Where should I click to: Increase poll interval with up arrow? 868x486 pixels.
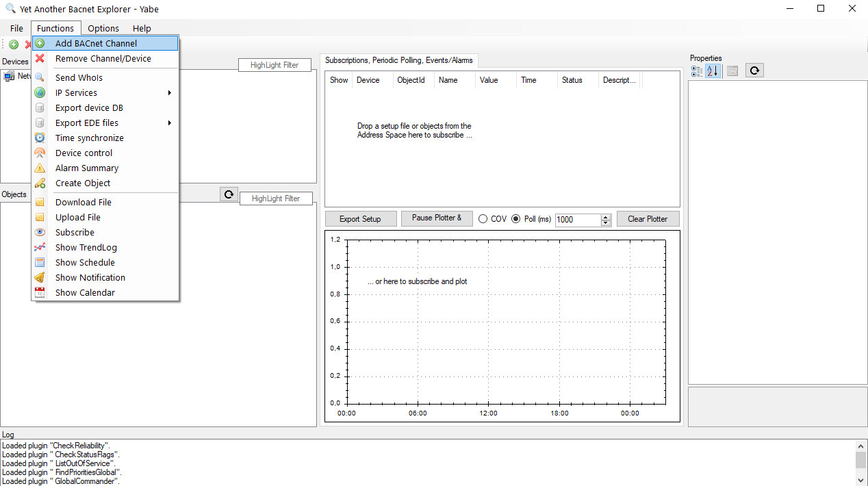pos(606,217)
